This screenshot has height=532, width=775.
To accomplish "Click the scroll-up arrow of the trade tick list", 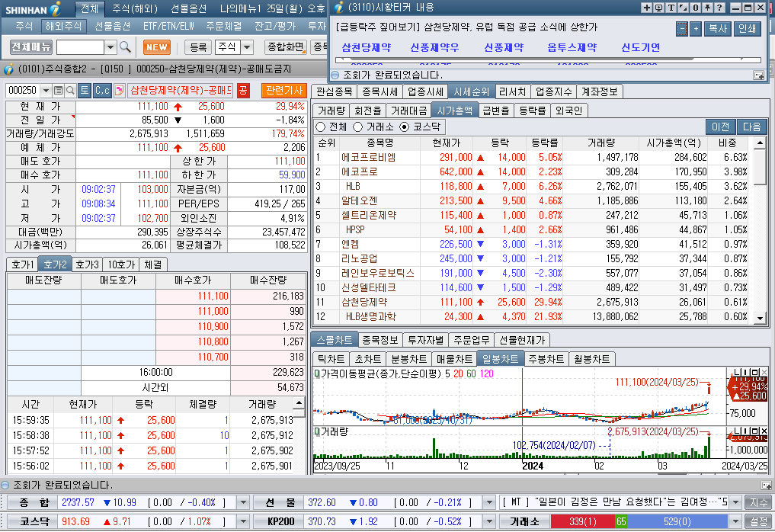I will tap(299, 402).
